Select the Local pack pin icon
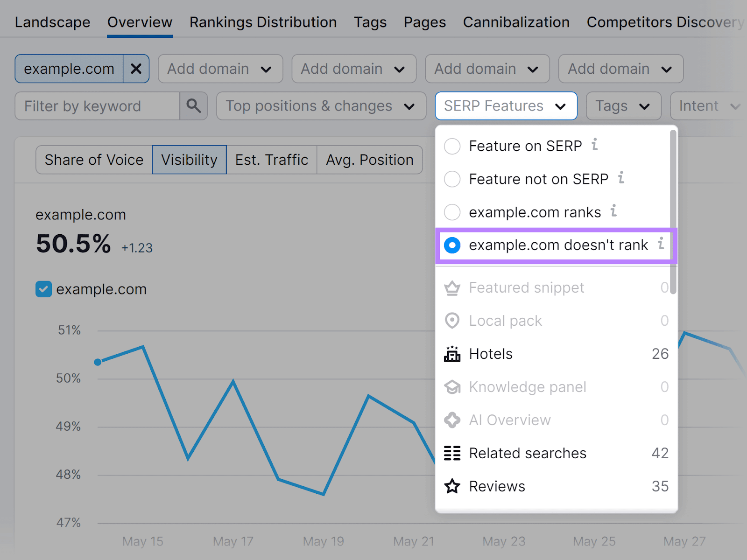Viewport: 747px width, 560px height. click(x=451, y=321)
